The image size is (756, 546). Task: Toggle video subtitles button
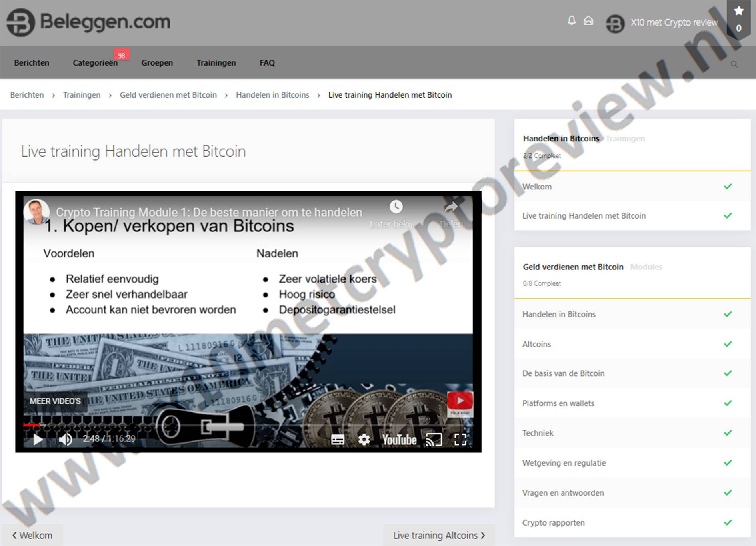(337, 440)
